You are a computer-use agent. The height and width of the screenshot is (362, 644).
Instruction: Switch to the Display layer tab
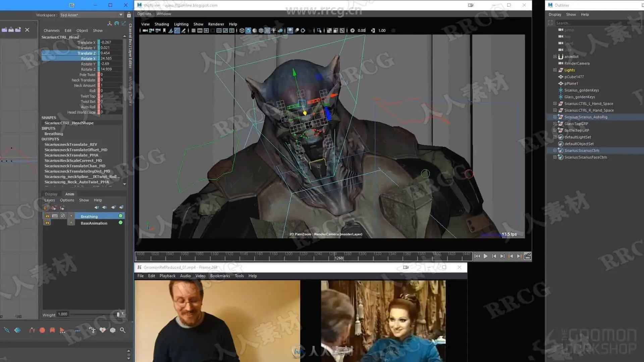(x=51, y=194)
